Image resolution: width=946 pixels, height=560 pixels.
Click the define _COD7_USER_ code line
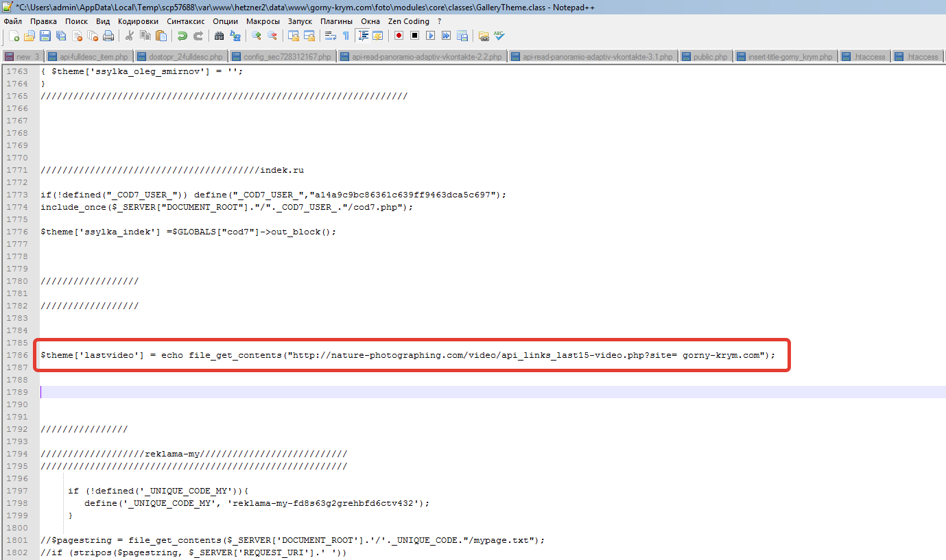[x=274, y=195]
